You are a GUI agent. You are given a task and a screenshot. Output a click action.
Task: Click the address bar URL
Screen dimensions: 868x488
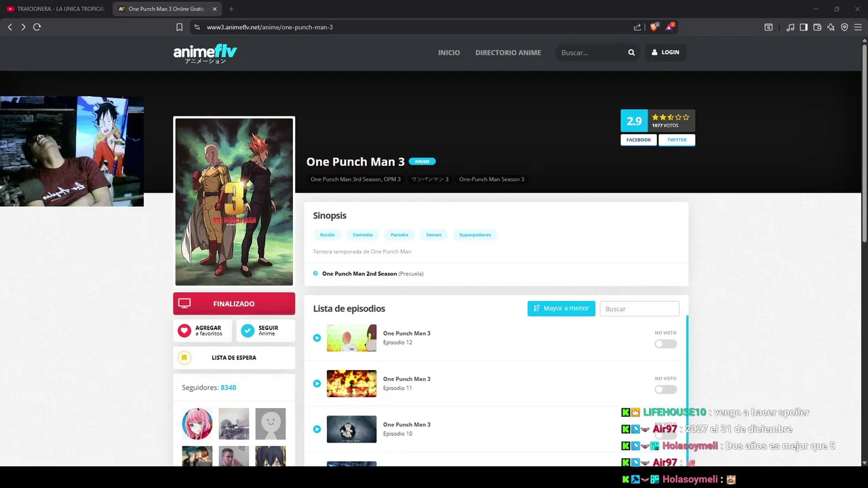(270, 27)
